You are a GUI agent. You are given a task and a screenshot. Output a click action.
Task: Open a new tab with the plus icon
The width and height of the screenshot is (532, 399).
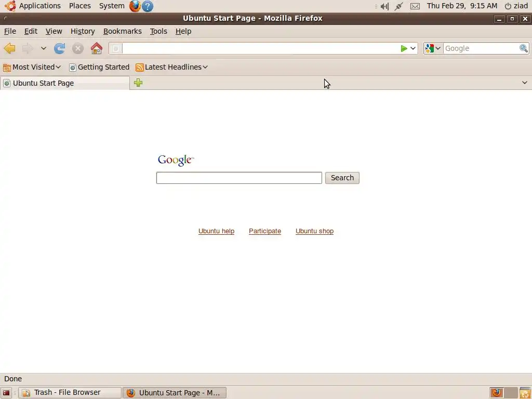138,83
